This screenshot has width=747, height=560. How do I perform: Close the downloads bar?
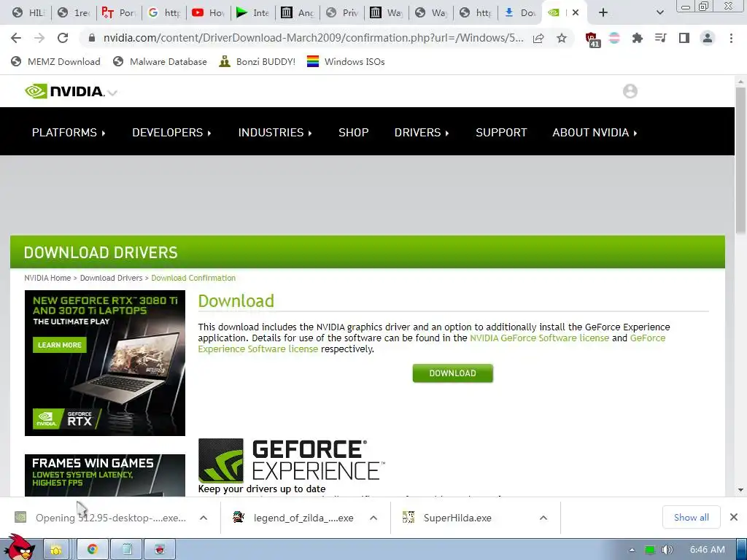pyautogui.click(x=734, y=517)
